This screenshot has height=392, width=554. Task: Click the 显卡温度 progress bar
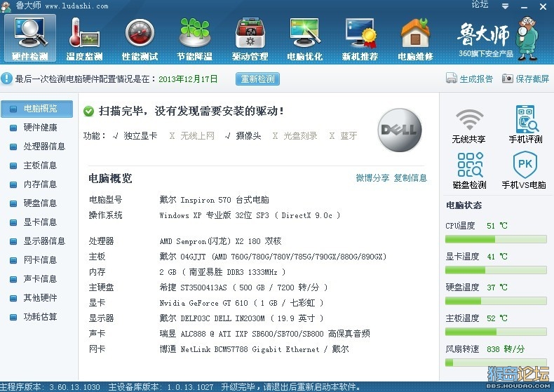(x=496, y=271)
